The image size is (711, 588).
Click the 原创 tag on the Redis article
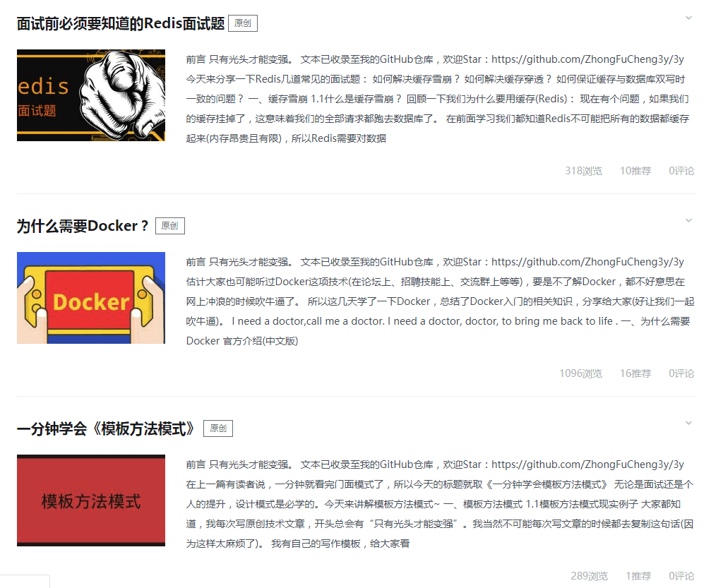click(x=243, y=23)
